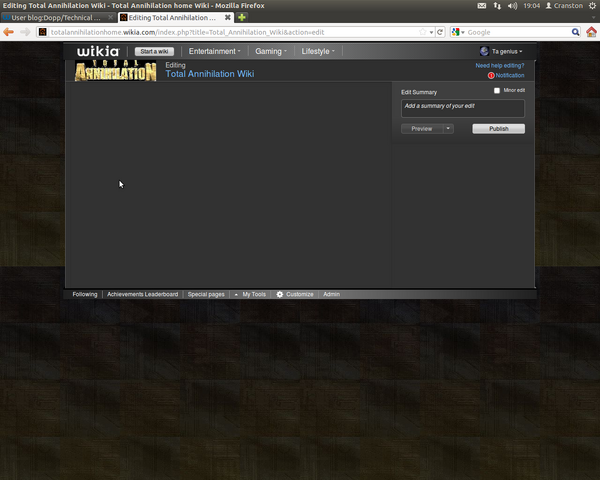600x480 pixels.
Task: Click the Following toolbar link
Action: [85, 294]
